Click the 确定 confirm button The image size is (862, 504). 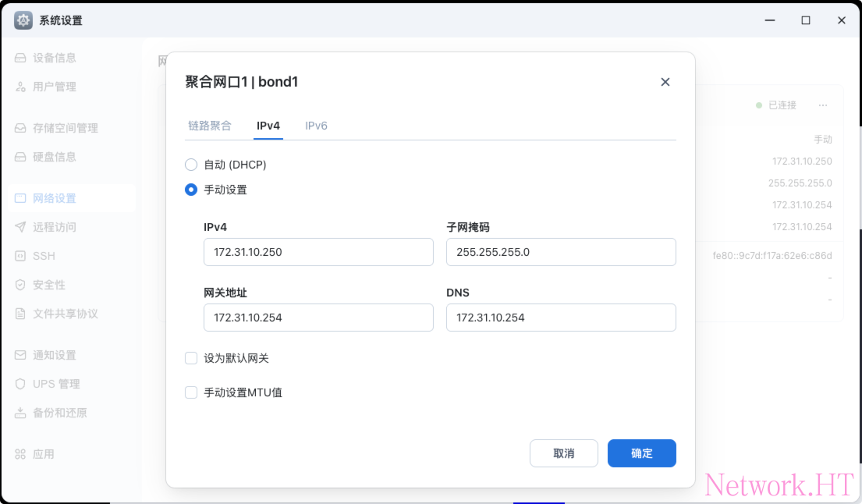(641, 453)
